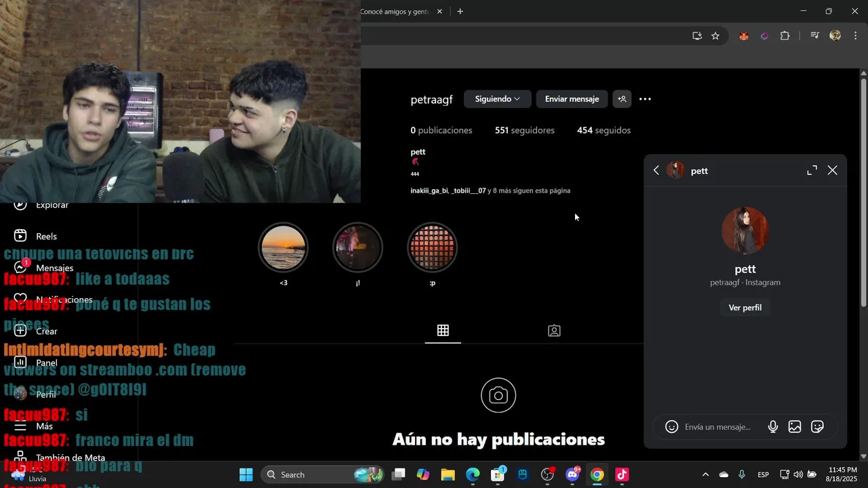Launch Copilot from the taskbar
This screenshot has height=488, width=868.
[423, 474]
